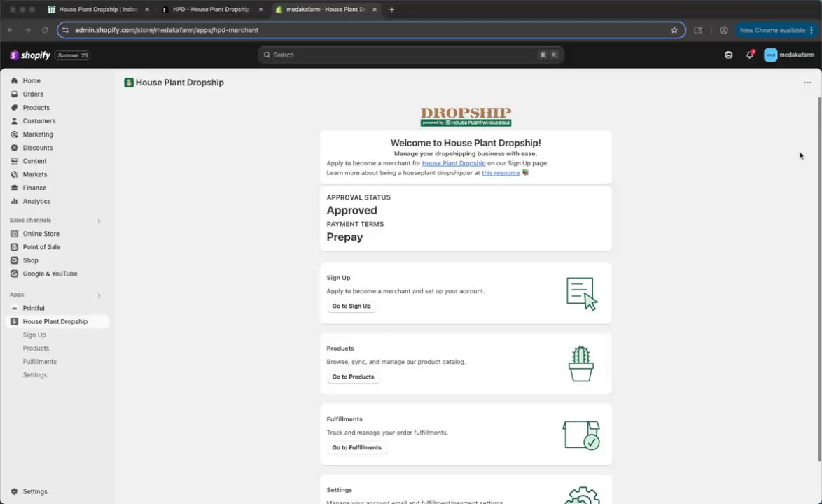The image size is (822, 504).
Task: Open Customers section
Action: [39, 121]
